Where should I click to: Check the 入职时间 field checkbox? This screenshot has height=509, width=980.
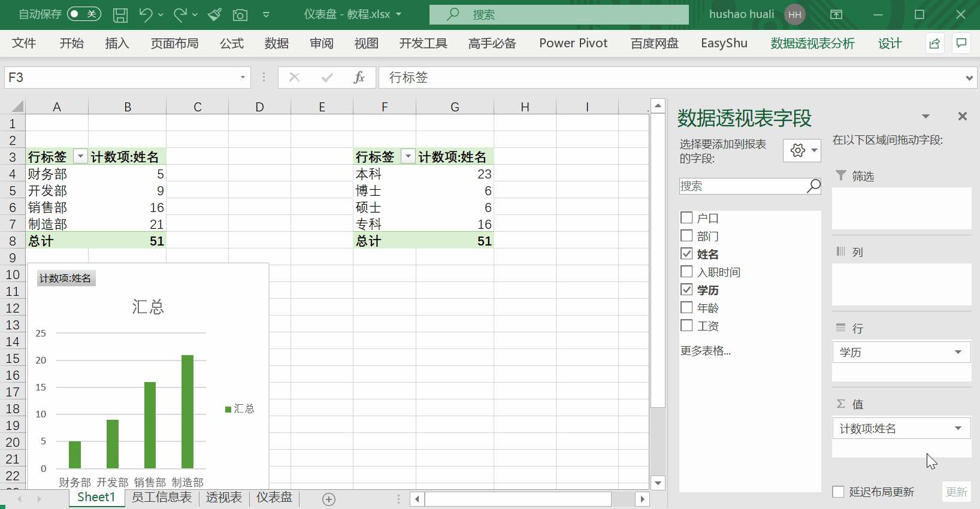[686, 272]
